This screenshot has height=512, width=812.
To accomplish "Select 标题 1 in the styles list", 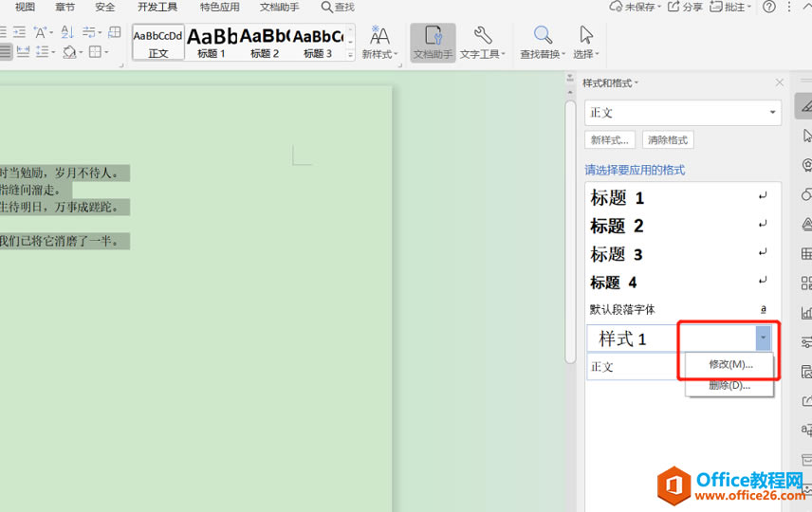I will click(683, 198).
